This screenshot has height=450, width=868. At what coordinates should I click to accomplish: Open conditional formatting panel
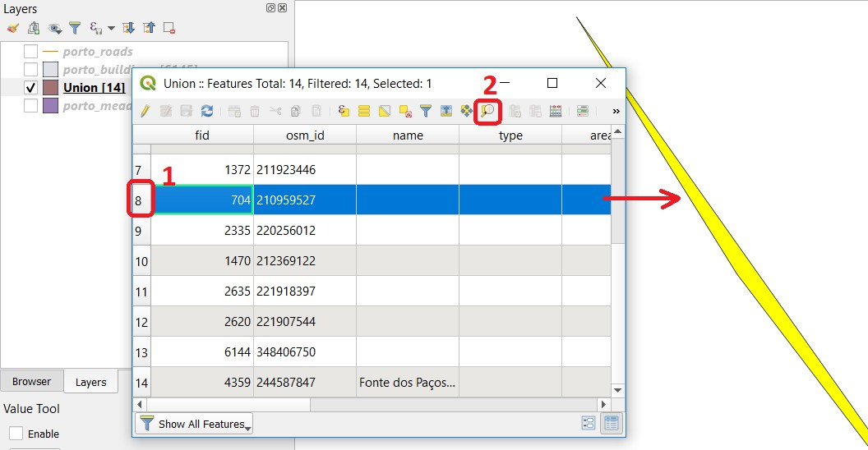[582, 111]
